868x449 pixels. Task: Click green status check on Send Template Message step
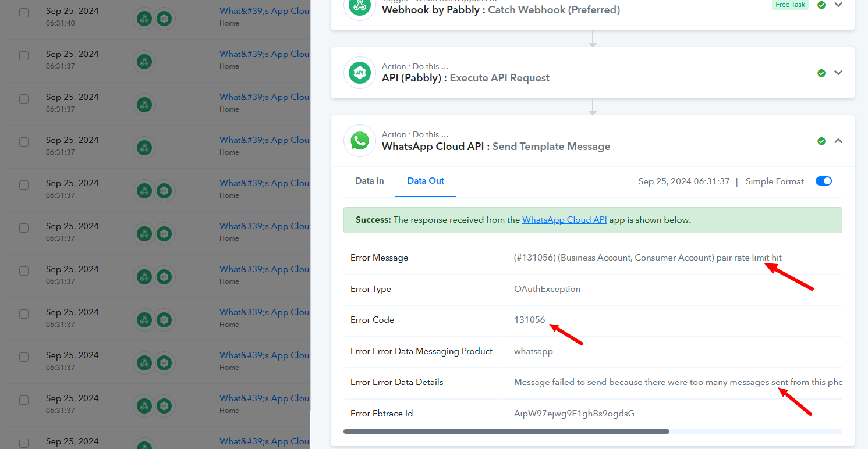(821, 141)
